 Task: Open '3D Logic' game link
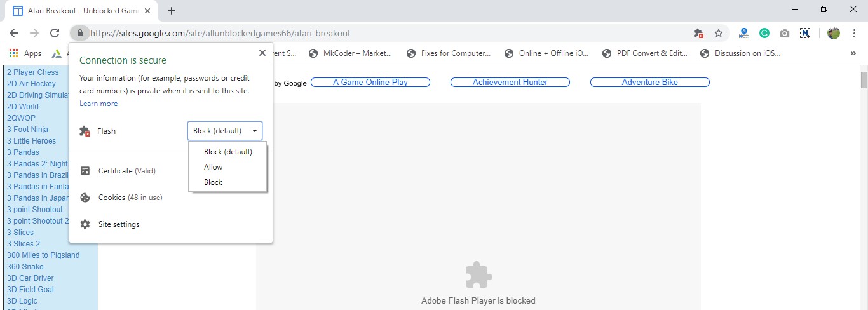point(22,301)
